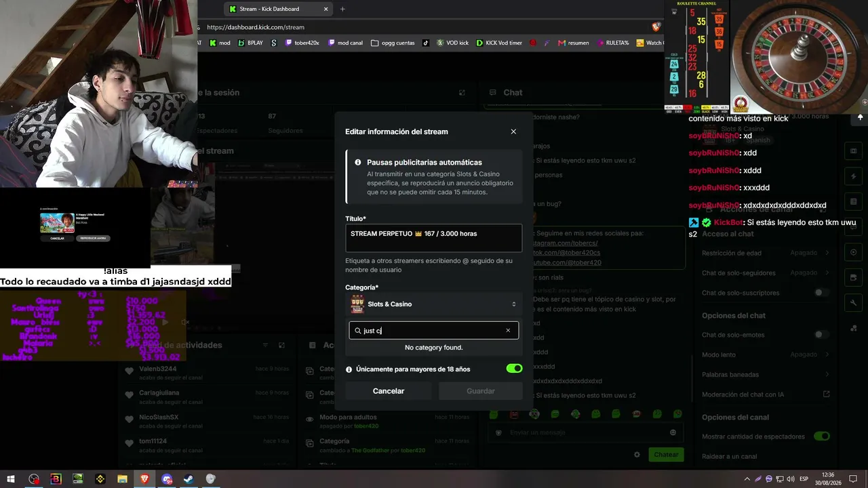Open the KICK Vod timer bookmark
The height and width of the screenshot is (488, 868).
pos(499,43)
